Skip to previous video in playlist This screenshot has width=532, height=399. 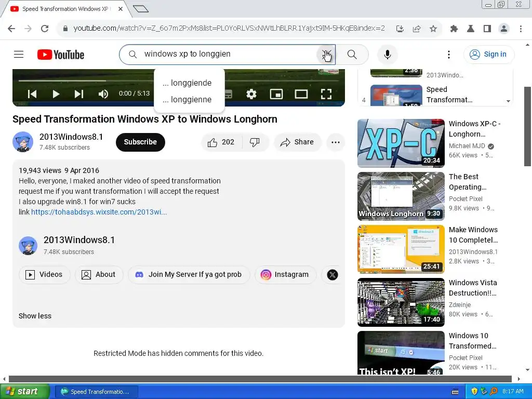pos(32,94)
